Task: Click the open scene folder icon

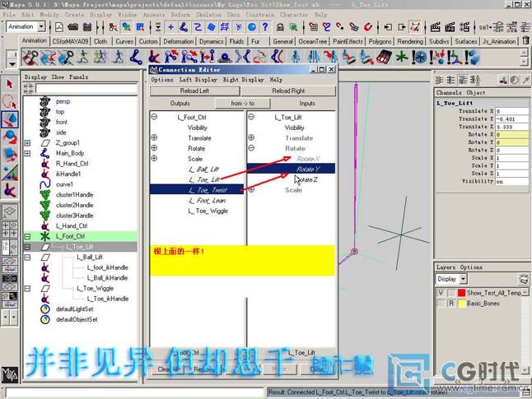Action: (x=72, y=27)
